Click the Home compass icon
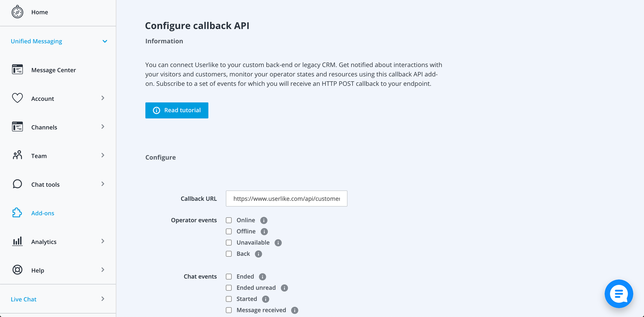The height and width of the screenshot is (317, 644). point(17,12)
